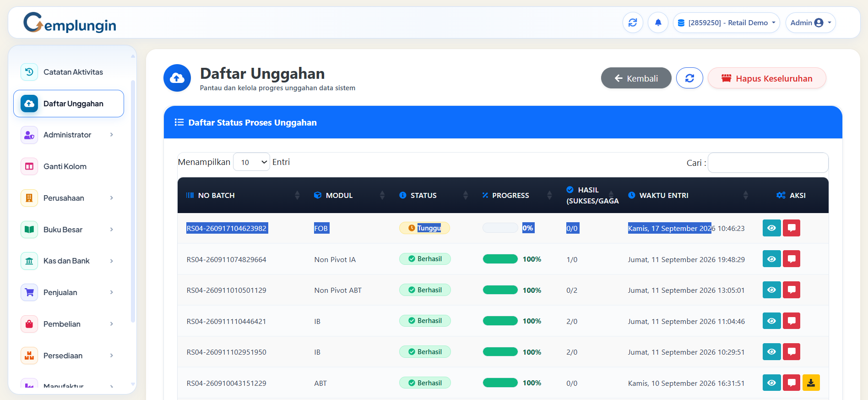View details of batch RS04-260911074829664
The width and height of the screenshot is (868, 400).
pyautogui.click(x=771, y=259)
